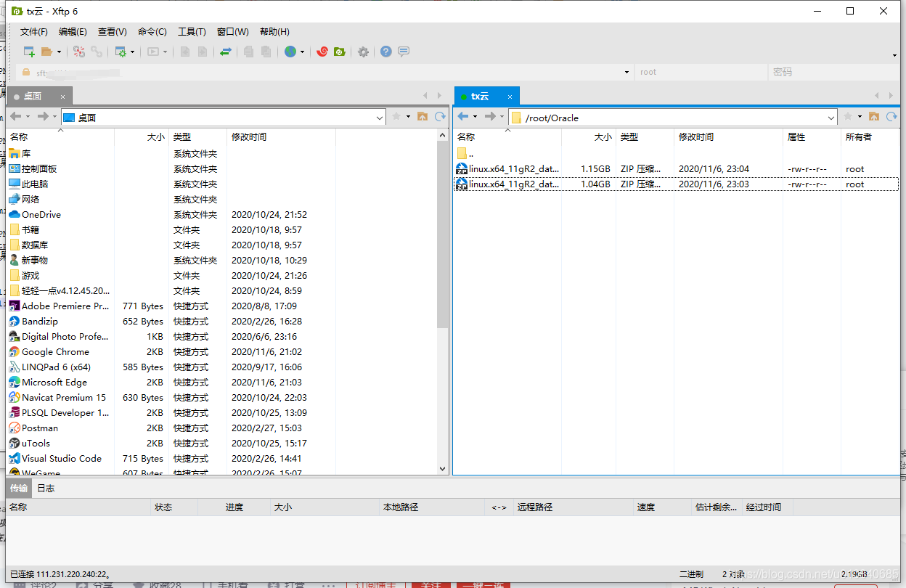The width and height of the screenshot is (906, 588).
Task: Click the local pane bookmark star icon
Action: (x=396, y=117)
